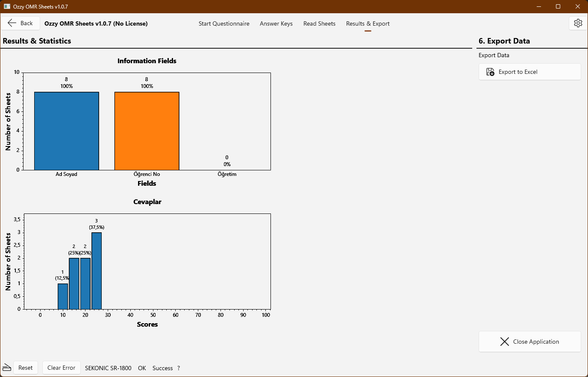Select the Results & Export tab
588x377 pixels.
click(x=367, y=23)
